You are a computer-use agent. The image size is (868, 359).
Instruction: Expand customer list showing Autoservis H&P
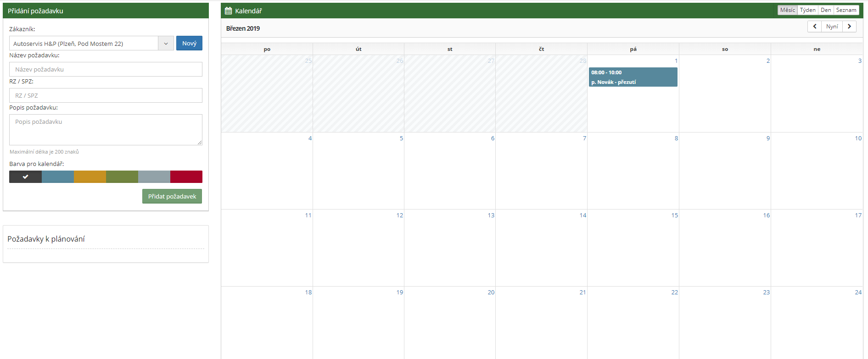point(84,44)
